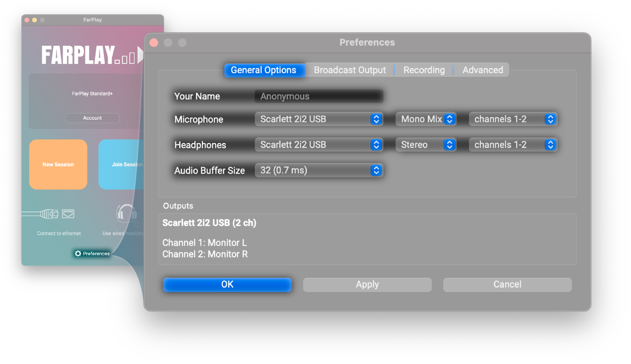The height and width of the screenshot is (364, 631).
Task: Click the Your Name field showing Anonymous
Action: [319, 96]
